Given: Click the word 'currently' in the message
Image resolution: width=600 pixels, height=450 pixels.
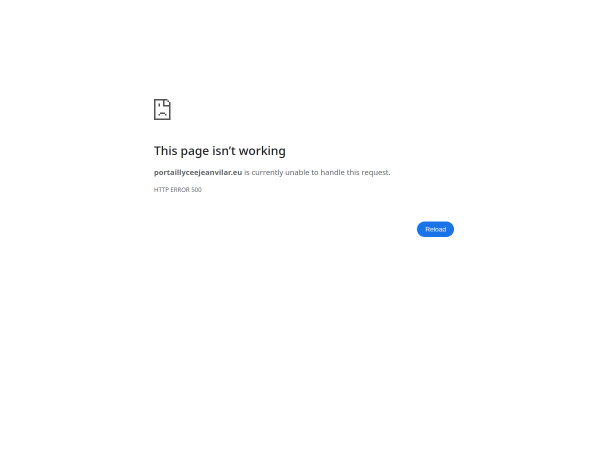Looking at the screenshot, I should click(x=267, y=173).
